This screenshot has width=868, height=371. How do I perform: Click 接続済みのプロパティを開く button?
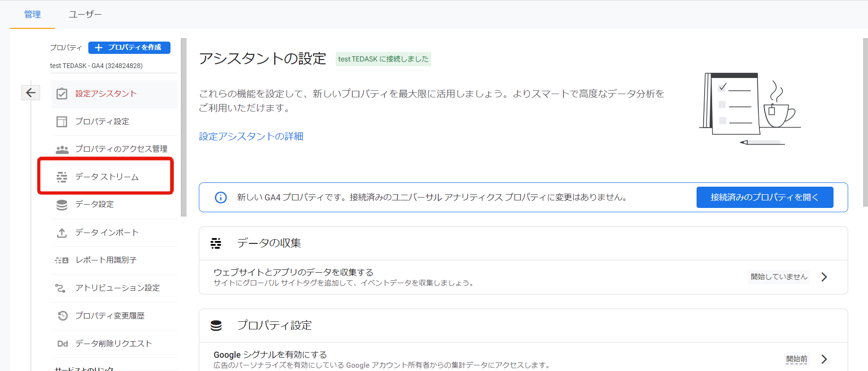(x=765, y=197)
